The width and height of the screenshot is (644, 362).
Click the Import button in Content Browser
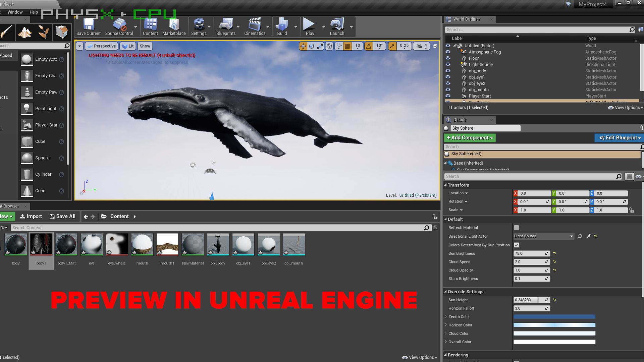(x=31, y=217)
